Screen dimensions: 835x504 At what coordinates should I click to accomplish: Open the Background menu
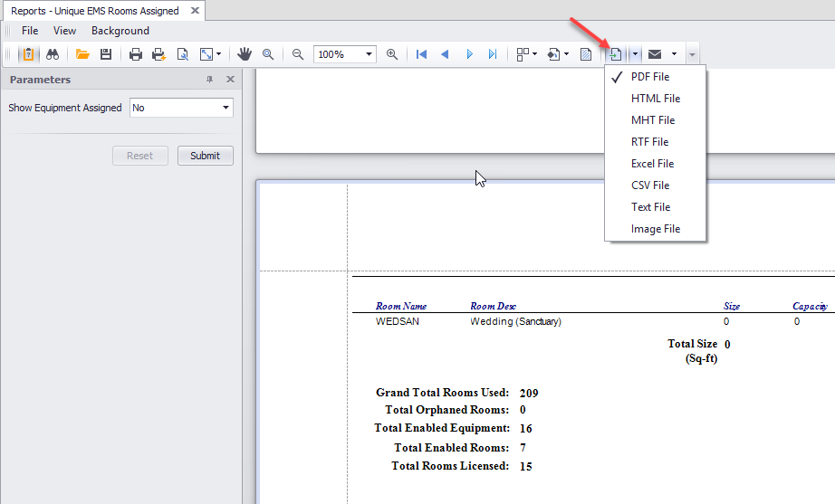click(x=120, y=31)
